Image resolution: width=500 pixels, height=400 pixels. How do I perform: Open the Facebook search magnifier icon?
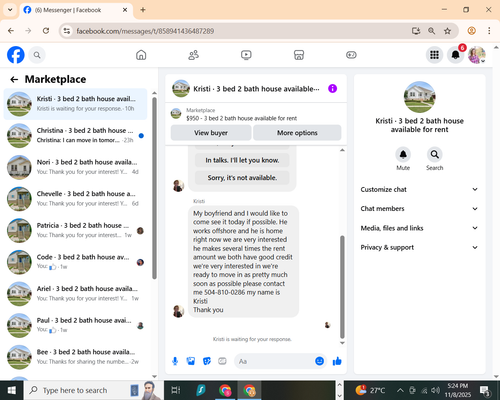[37, 55]
